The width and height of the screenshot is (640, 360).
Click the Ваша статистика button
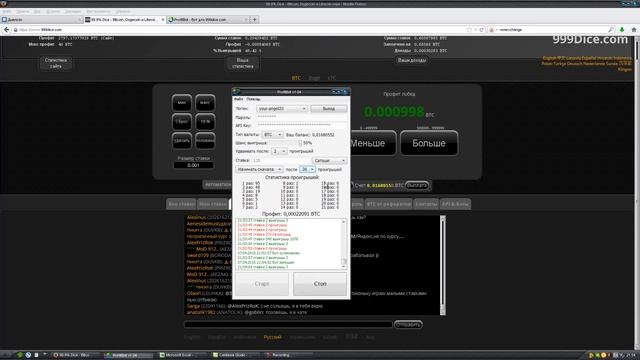click(x=242, y=63)
